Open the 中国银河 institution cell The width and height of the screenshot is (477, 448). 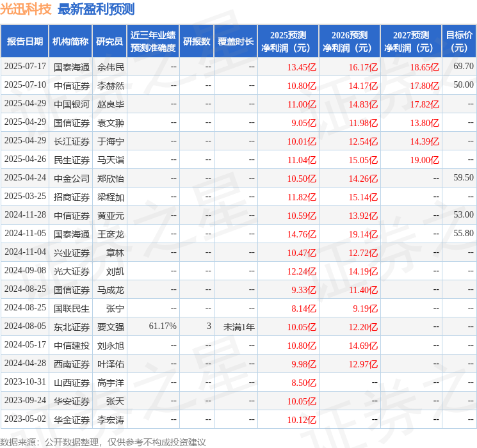click(x=72, y=104)
